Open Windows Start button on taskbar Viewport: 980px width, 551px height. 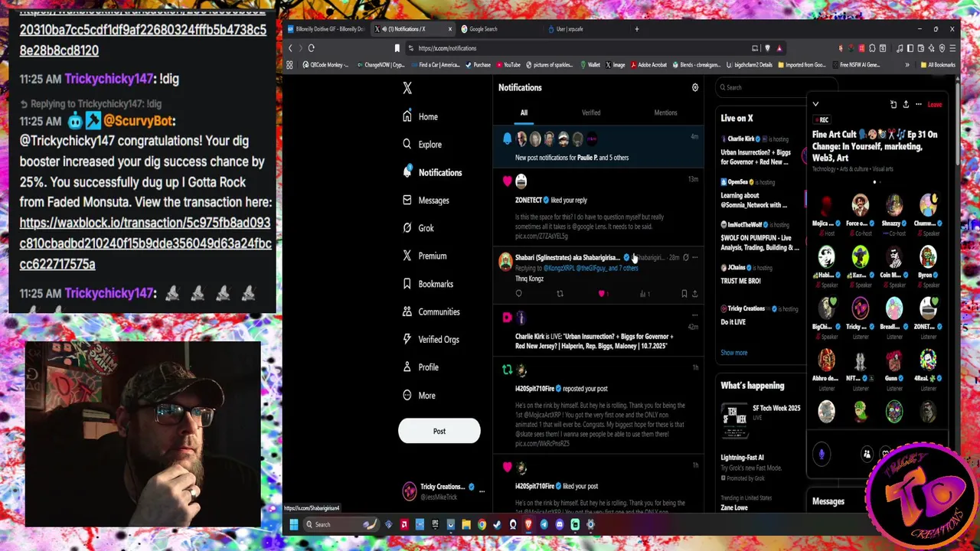click(293, 524)
